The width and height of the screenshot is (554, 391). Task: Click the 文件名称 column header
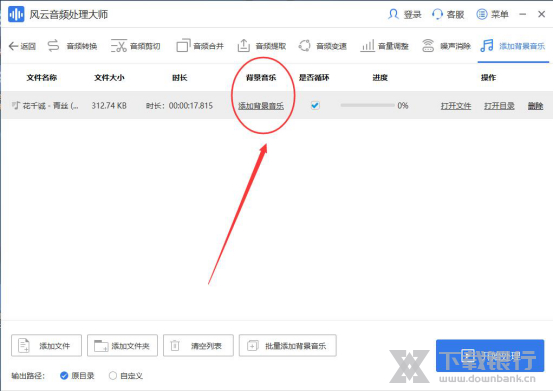[x=42, y=77]
